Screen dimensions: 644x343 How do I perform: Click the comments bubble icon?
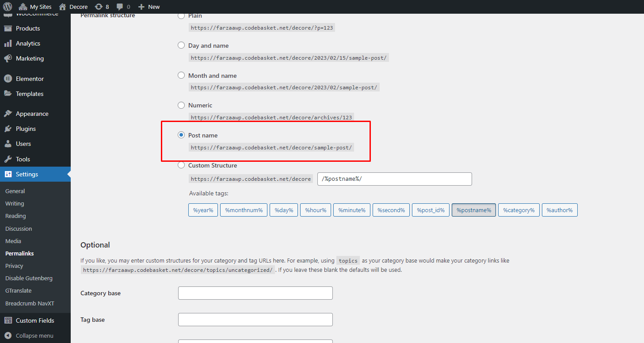pos(120,7)
